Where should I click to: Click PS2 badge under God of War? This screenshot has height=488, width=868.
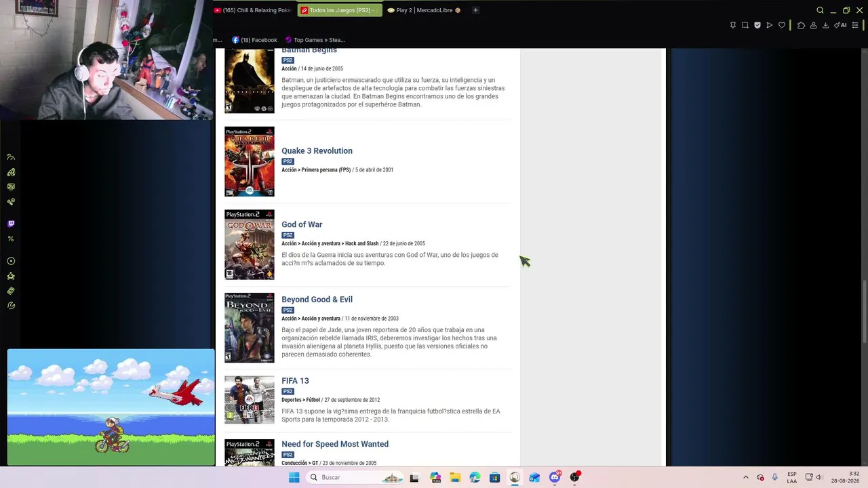[288, 235]
